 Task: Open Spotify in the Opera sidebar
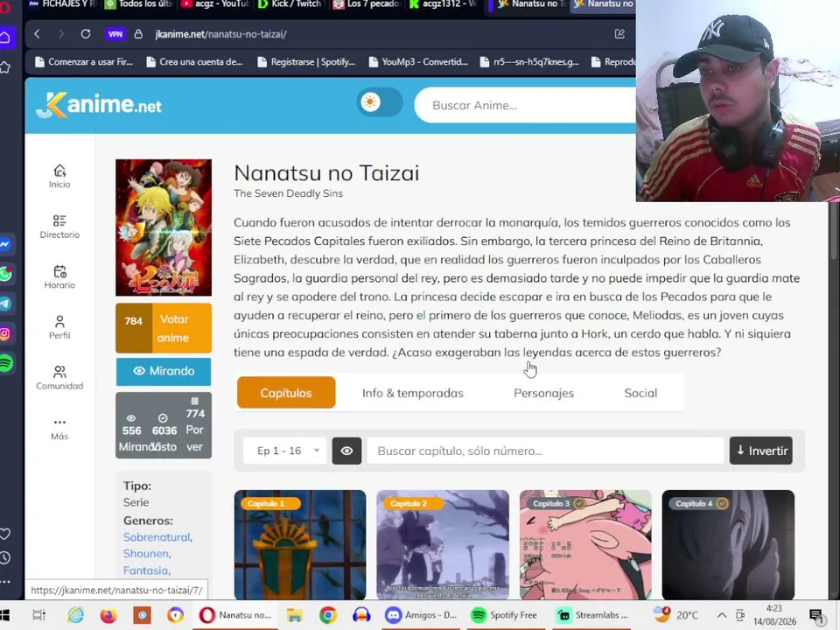pyautogui.click(x=5, y=364)
